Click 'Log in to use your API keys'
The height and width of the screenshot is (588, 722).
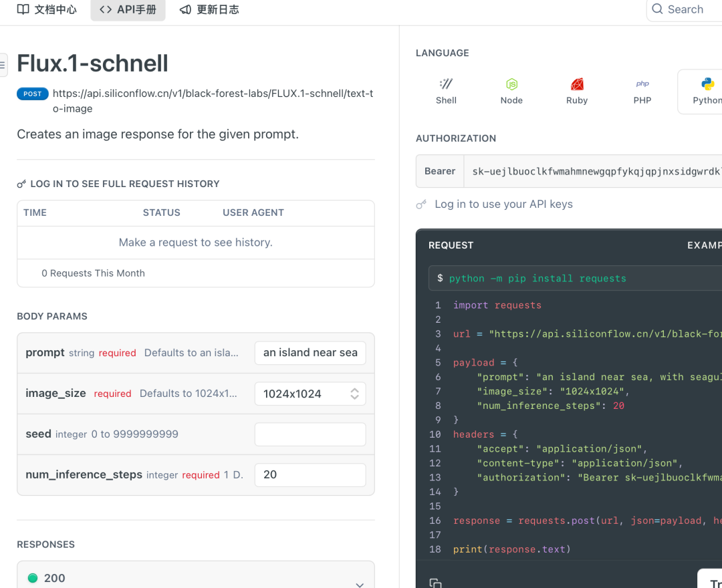point(503,204)
